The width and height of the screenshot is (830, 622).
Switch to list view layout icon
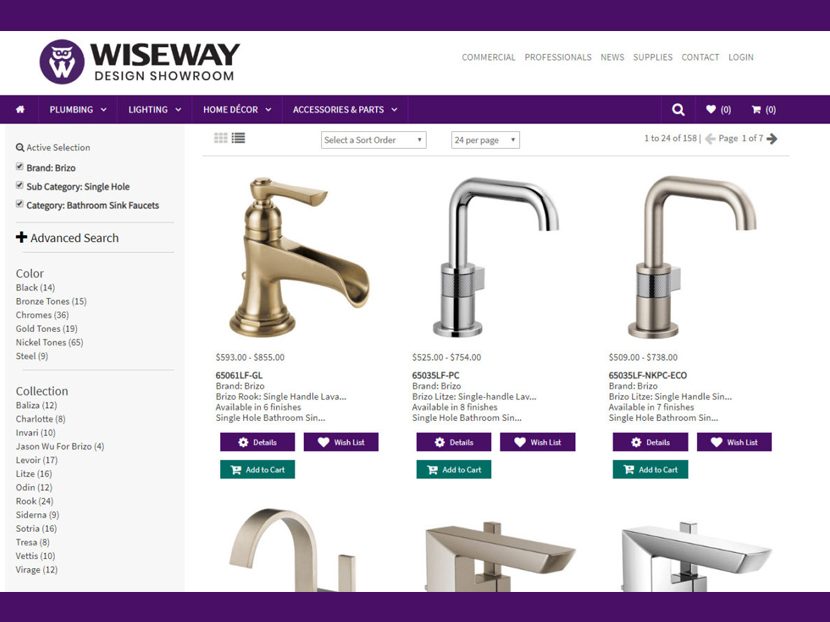tap(238, 138)
